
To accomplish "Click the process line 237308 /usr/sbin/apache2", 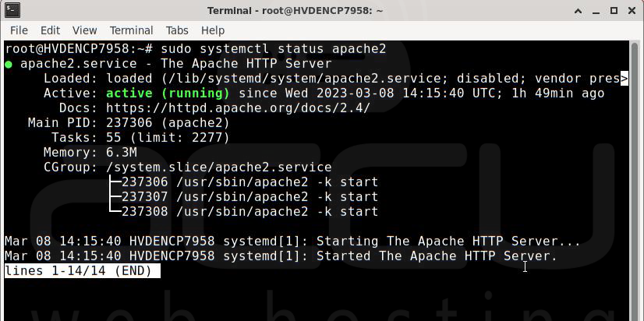I will coord(249,211).
